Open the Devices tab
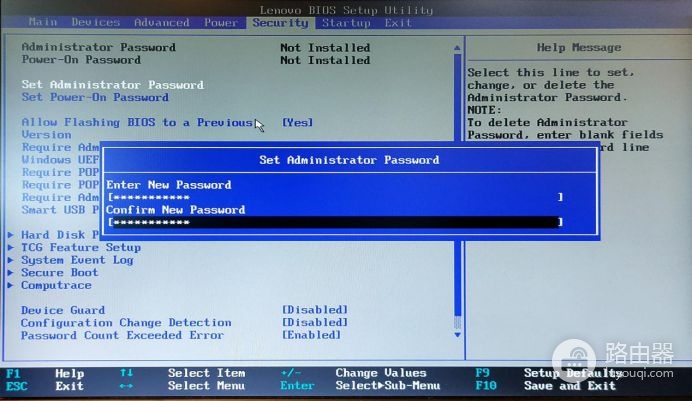The image size is (692, 401). pos(95,23)
